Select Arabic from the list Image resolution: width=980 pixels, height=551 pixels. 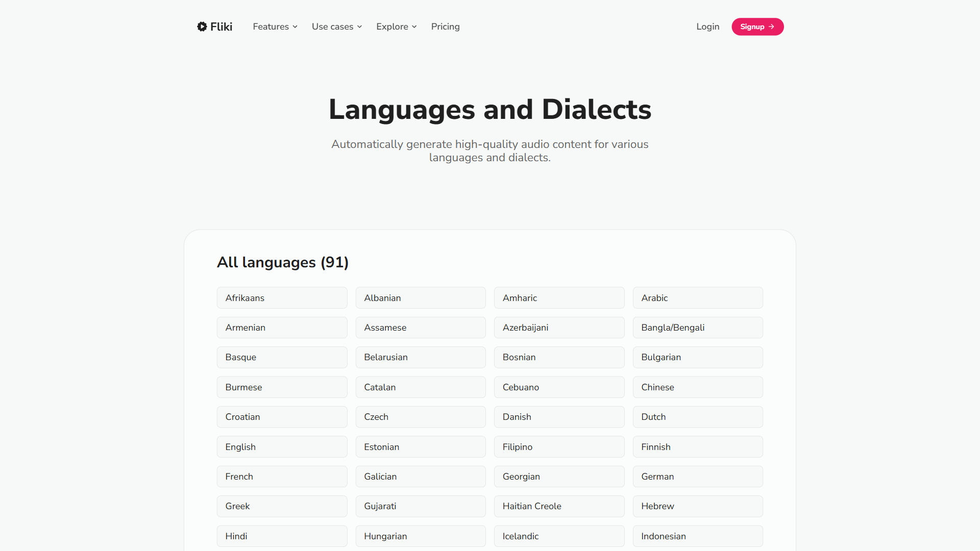click(698, 298)
